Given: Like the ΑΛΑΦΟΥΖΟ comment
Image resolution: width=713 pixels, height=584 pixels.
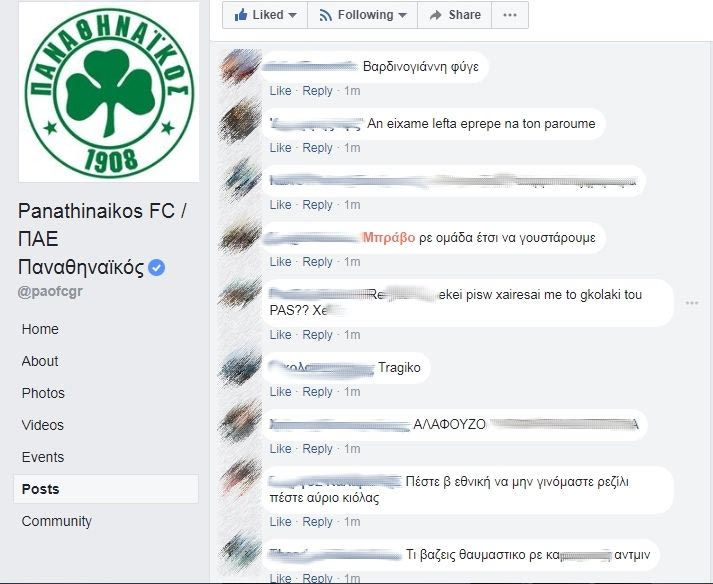Looking at the screenshot, I should click(280, 448).
